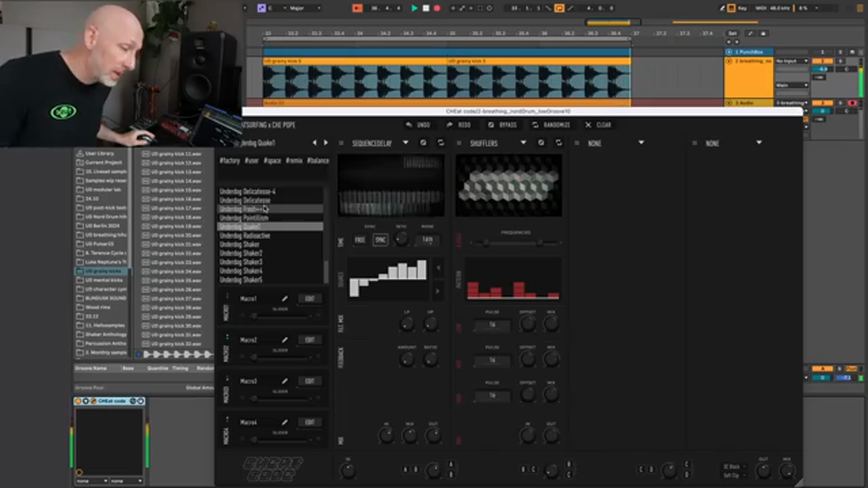Switch the delay timing to SYNC mode
Screen dimensions: 868x488
380,240
